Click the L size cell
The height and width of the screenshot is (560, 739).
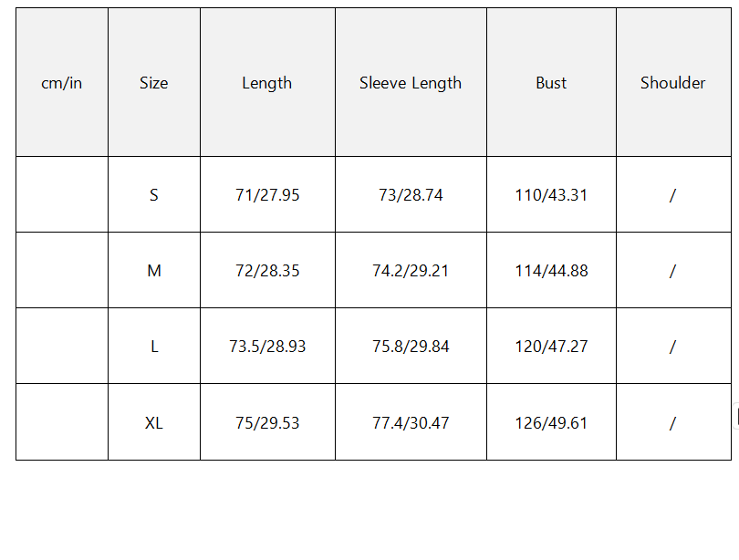pyautogui.click(x=154, y=347)
